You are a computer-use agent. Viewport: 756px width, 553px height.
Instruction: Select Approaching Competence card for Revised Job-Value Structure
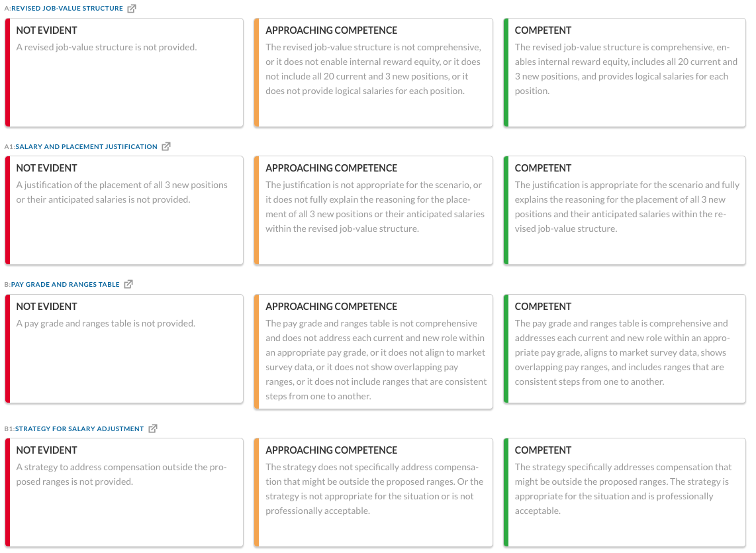(373, 73)
